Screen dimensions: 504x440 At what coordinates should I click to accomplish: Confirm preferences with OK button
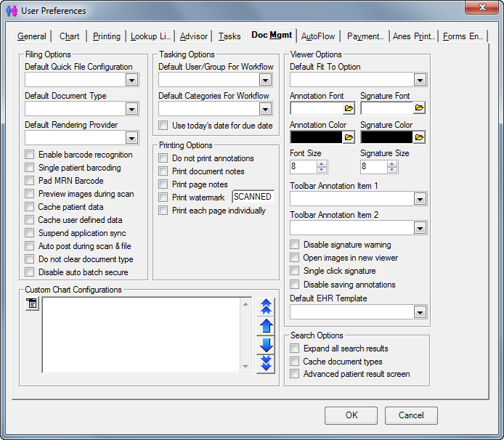coord(351,415)
